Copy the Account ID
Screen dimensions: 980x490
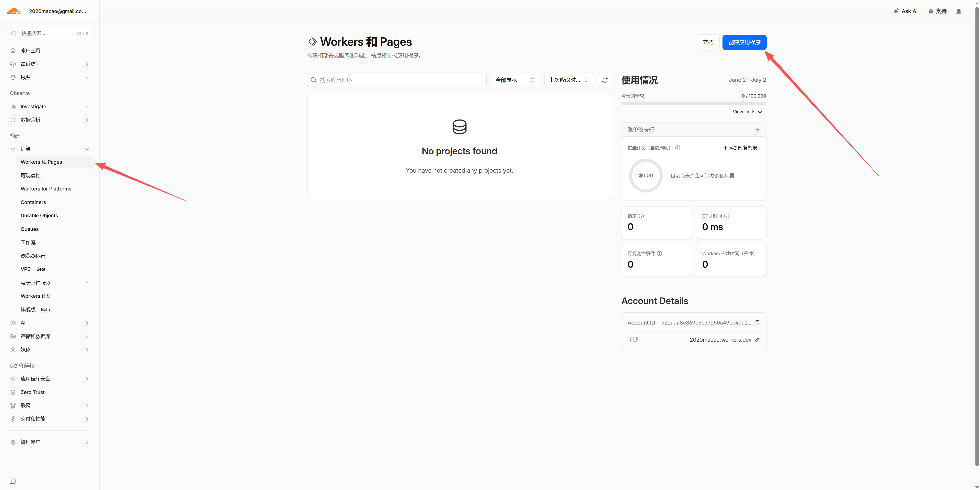[757, 323]
